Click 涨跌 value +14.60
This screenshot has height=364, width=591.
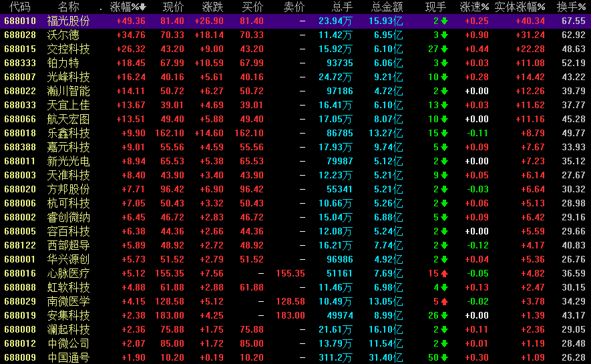pos(209,133)
